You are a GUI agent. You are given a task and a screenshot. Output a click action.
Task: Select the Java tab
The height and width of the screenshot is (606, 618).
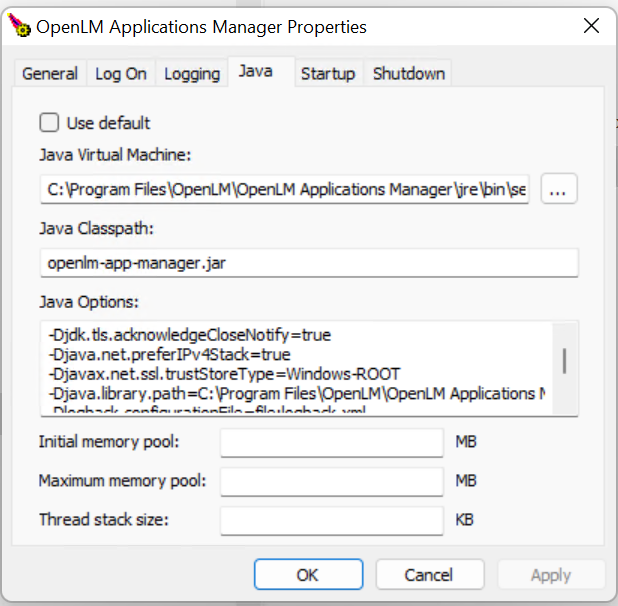click(x=256, y=72)
